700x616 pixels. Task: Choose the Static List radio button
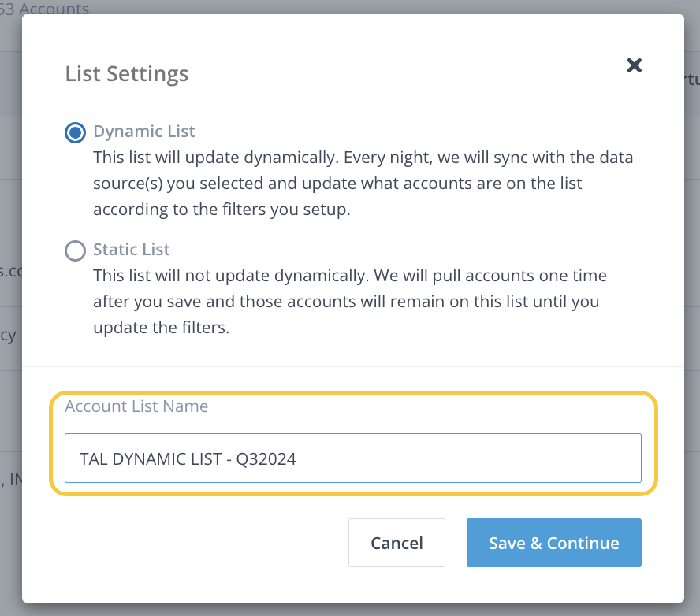75,251
